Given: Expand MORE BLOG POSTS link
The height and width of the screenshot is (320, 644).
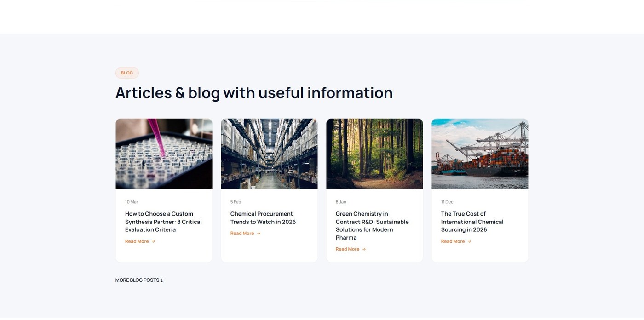Looking at the screenshot, I should click(x=139, y=280).
